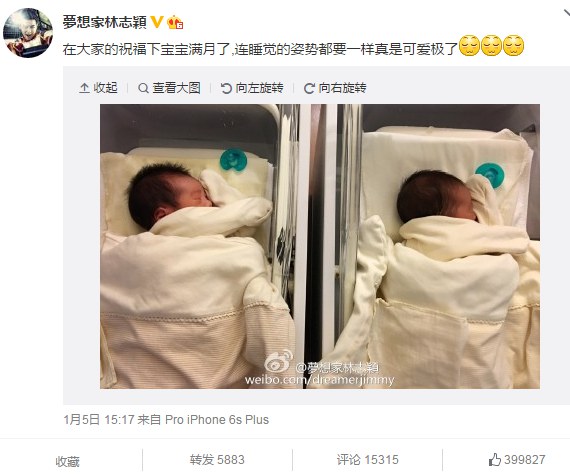Open the post timestamp 1月5日 15:17 link
This screenshot has width=570, height=476.
tap(99, 420)
